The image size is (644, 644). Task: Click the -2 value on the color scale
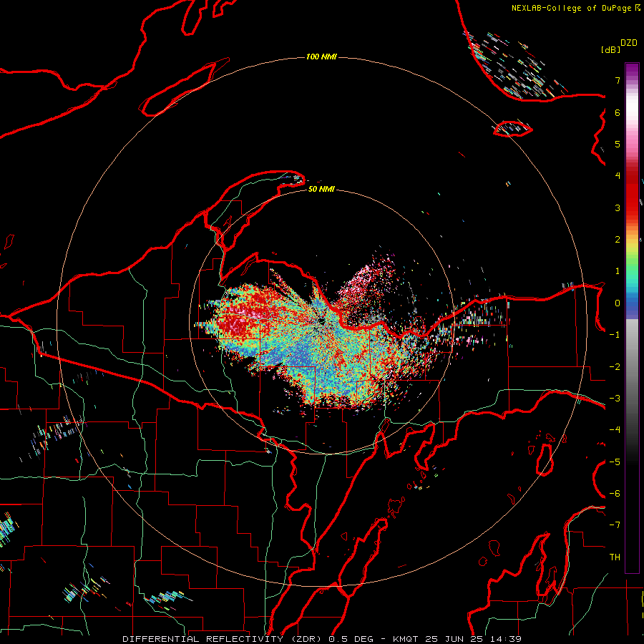click(x=615, y=367)
